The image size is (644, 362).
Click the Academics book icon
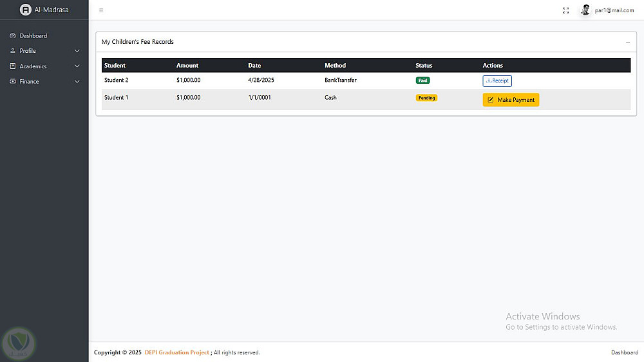pyautogui.click(x=13, y=66)
